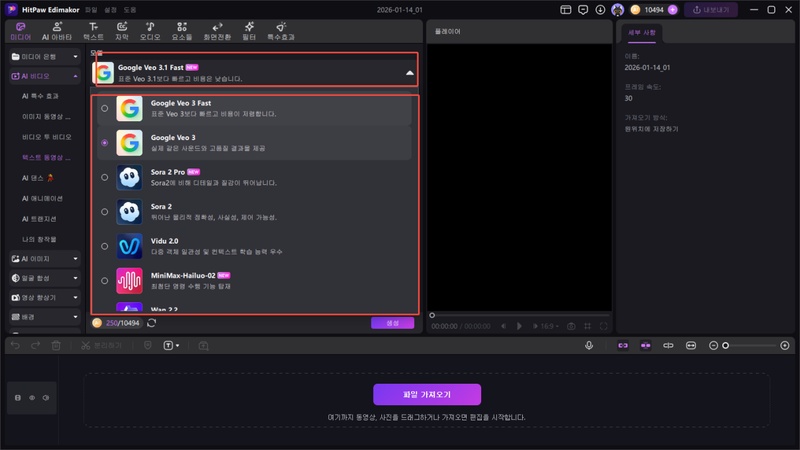Open the 파일 menu

tap(91, 10)
